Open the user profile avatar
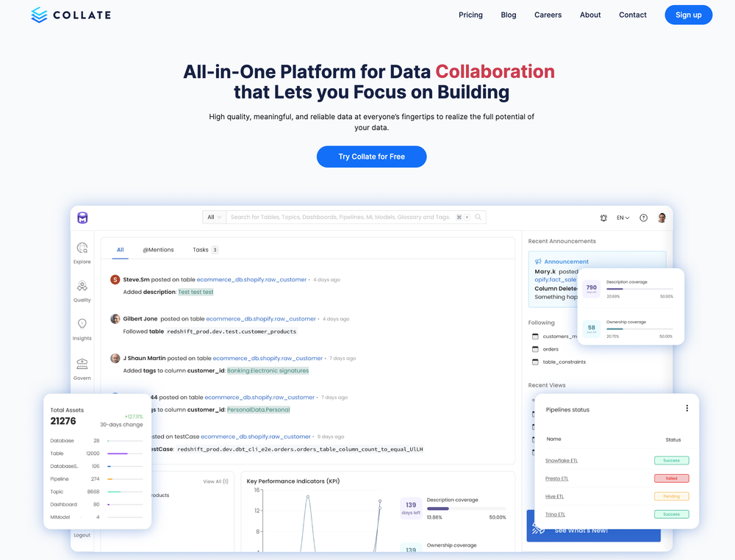The height and width of the screenshot is (560, 735). click(x=661, y=218)
